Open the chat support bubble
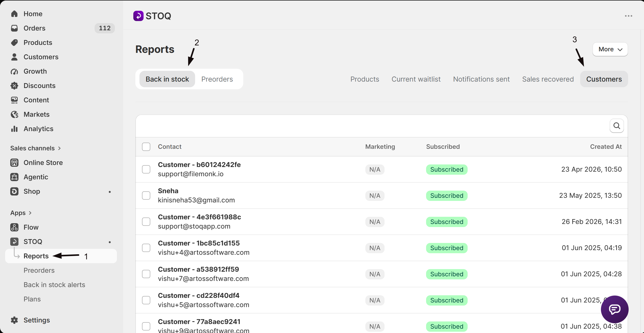The image size is (644, 333). [x=615, y=309]
